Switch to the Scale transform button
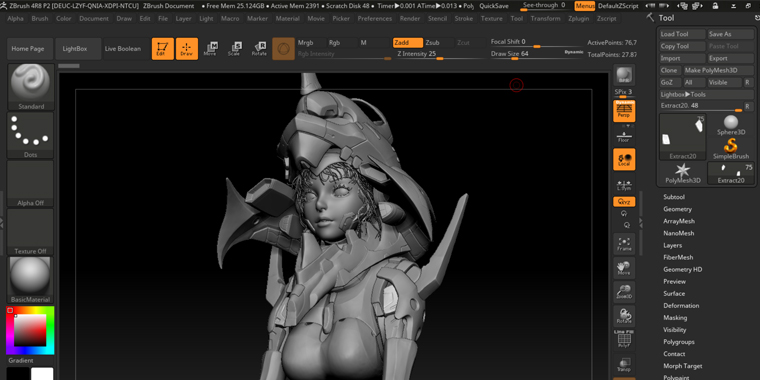Image resolution: width=760 pixels, height=380 pixels. (235, 48)
